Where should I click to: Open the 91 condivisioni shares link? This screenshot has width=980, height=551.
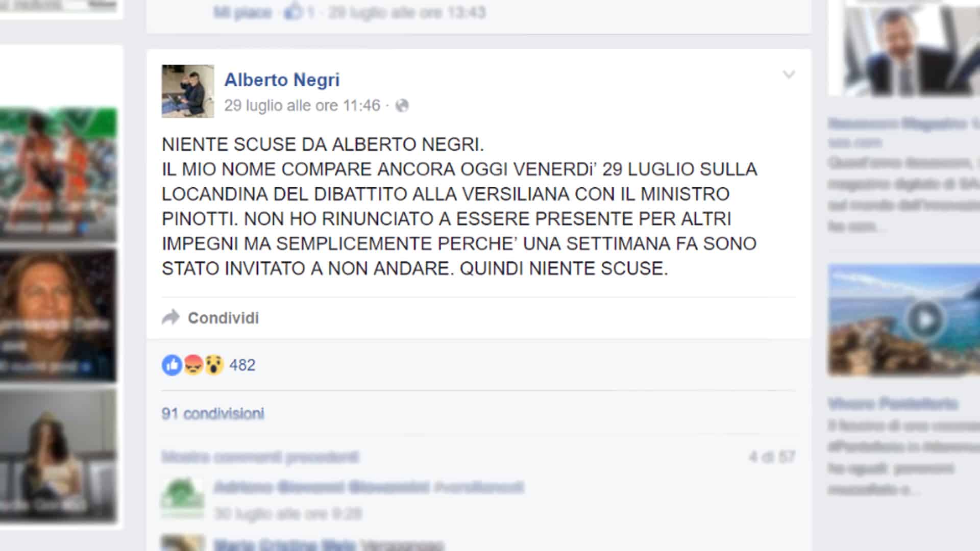coord(213,414)
